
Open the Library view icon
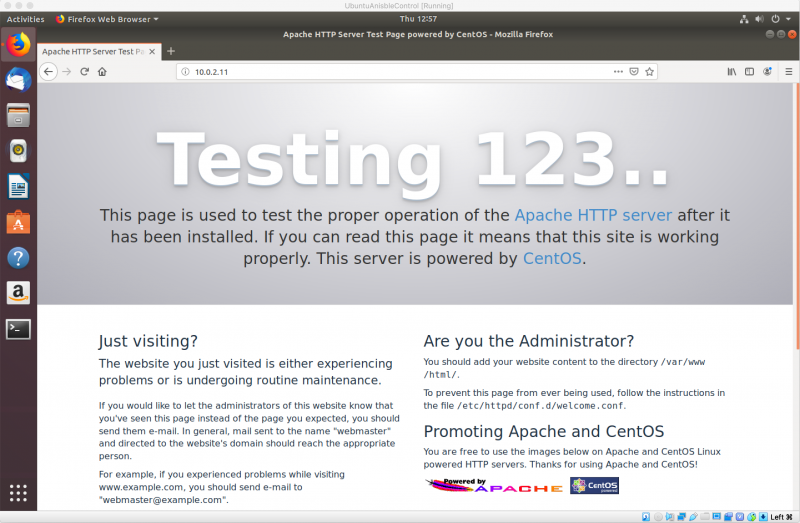[x=732, y=72]
